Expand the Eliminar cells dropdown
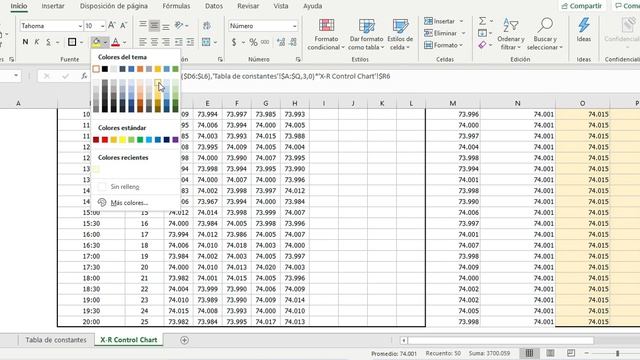Viewport: 640px width, 360px height. [x=463, y=33]
